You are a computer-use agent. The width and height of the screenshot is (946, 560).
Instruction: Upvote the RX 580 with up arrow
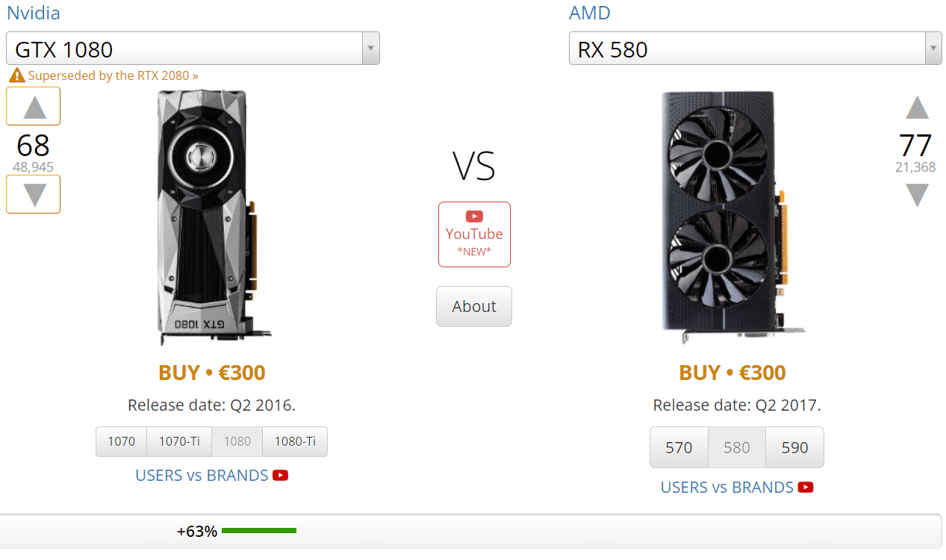tap(917, 108)
